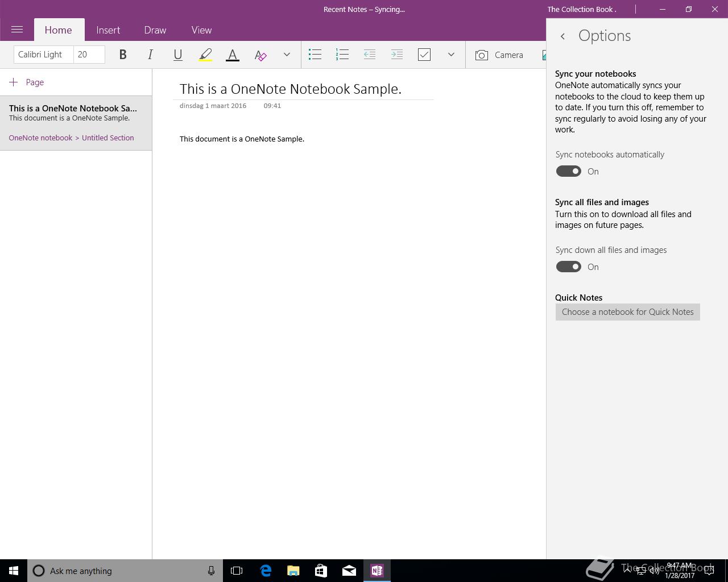Activate the Cortana microphone
This screenshot has width=728, height=582.
211,571
